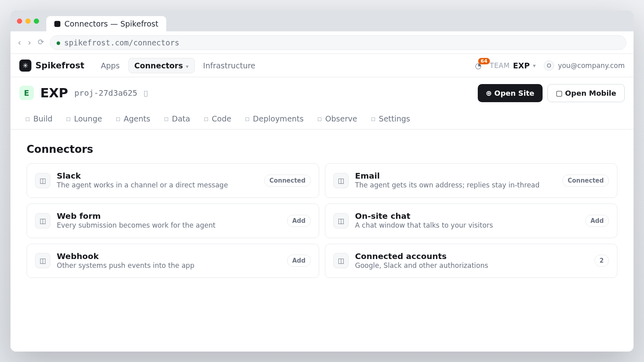The height and width of the screenshot is (362, 644).
Task: Click the Slack connector icon
Action: pyautogui.click(x=43, y=181)
